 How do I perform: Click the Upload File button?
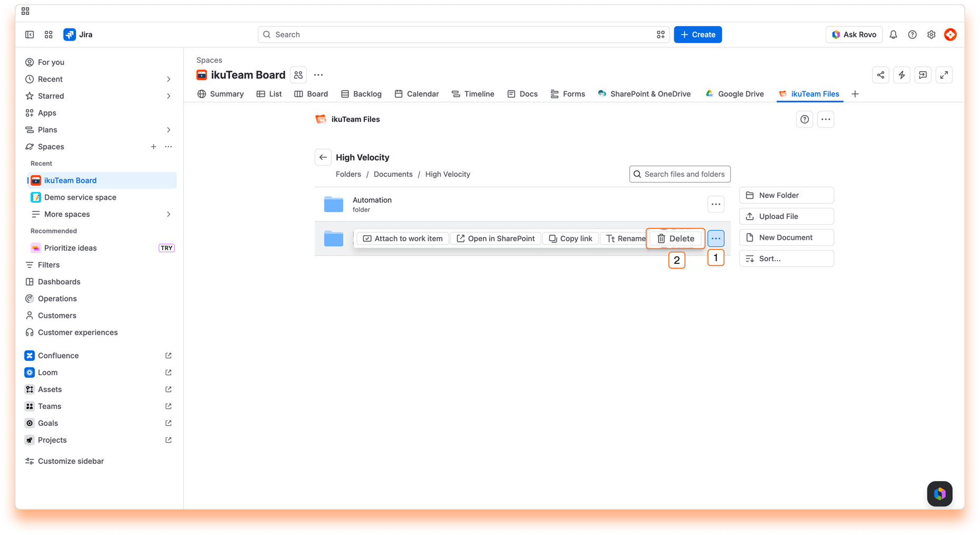787,216
